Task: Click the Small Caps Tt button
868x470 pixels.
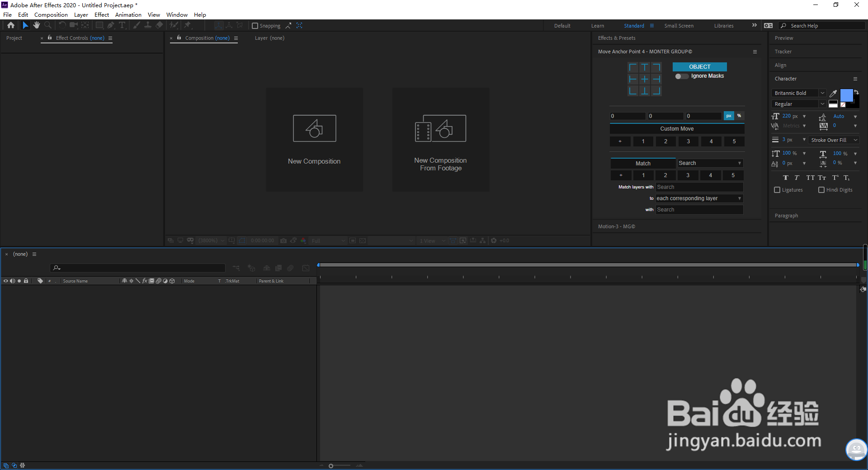Action: point(822,178)
